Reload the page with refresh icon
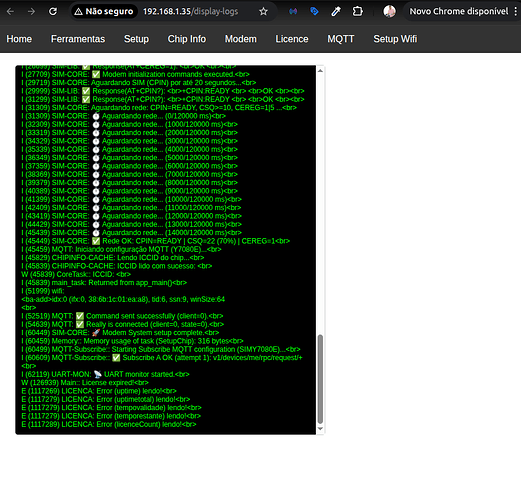The image size is (521, 500). 53,12
